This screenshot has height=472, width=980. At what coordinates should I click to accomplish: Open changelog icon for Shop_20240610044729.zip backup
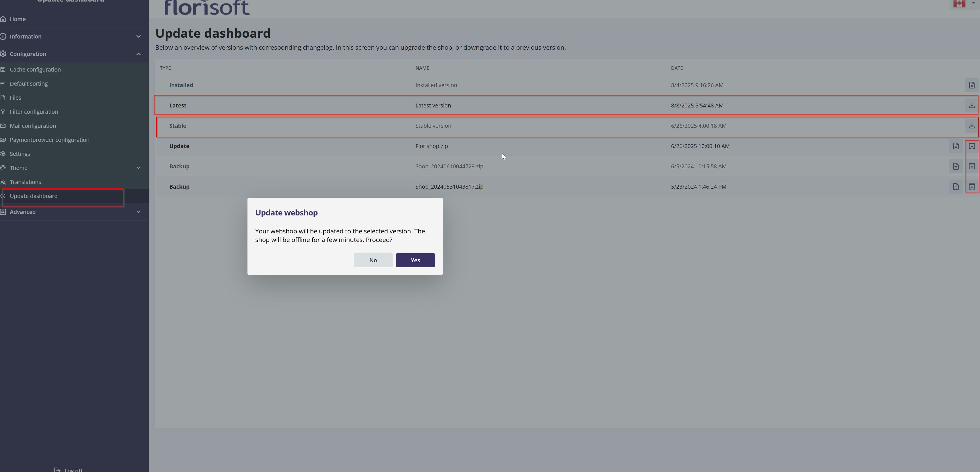[x=955, y=167]
